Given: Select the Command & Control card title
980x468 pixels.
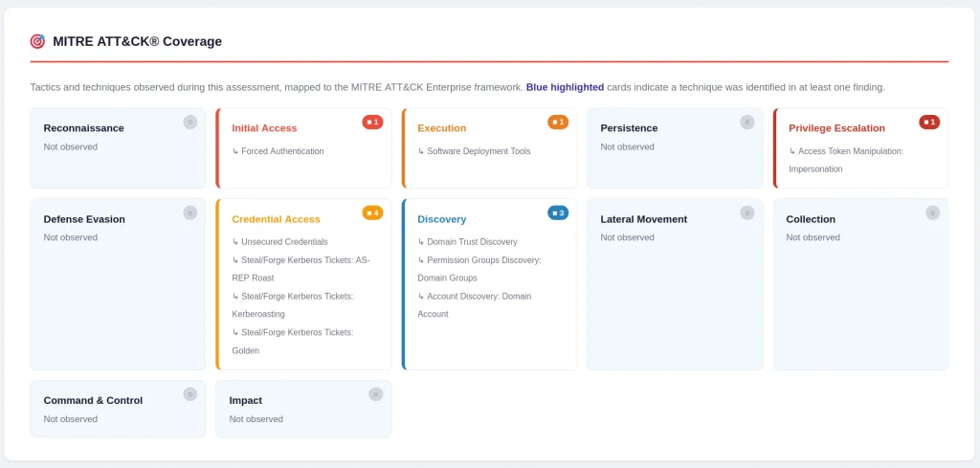Looking at the screenshot, I should coord(93,400).
